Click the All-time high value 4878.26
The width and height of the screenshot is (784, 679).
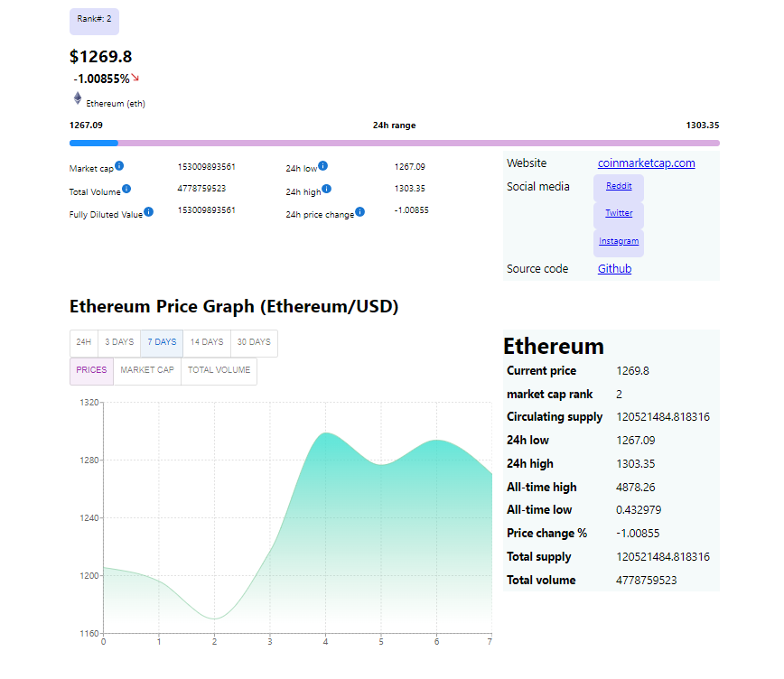coord(636,487)
